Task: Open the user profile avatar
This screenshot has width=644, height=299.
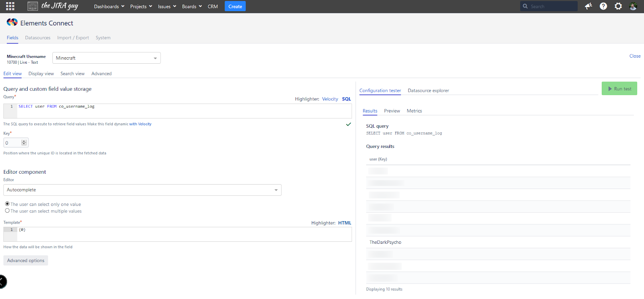Action: [x=633, y=6]
